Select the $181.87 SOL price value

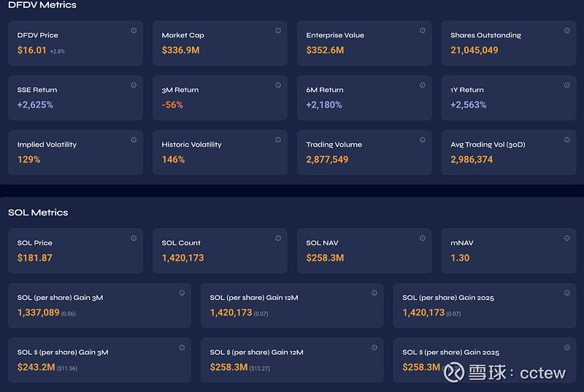tap(34, 258)
